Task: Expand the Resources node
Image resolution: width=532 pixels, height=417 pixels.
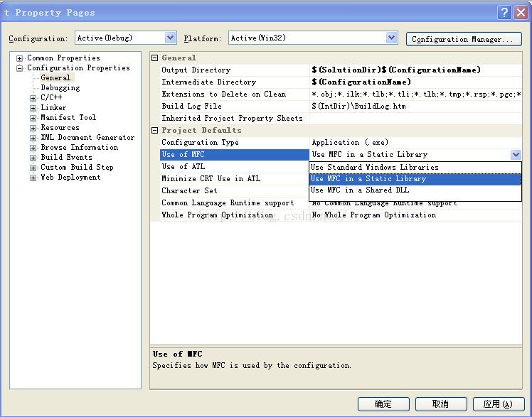Action: [x=33, y=128]
